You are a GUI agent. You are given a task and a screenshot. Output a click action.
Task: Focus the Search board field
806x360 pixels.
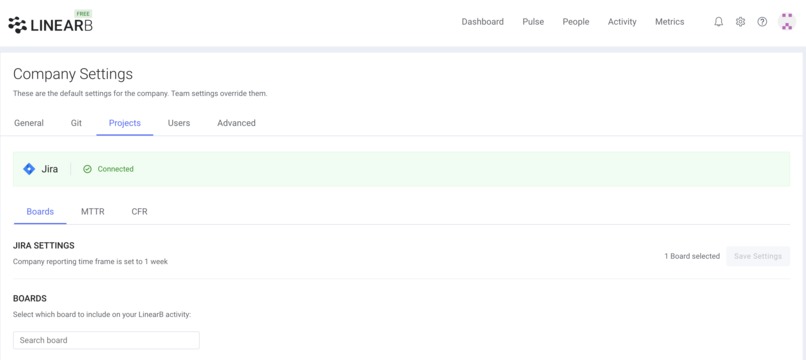tap(106, 340)
